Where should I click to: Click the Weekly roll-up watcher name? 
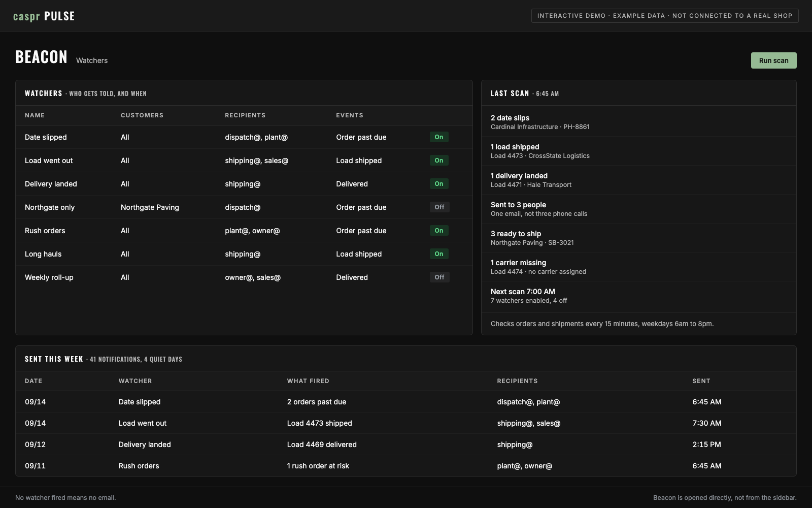tap(49, 277)
